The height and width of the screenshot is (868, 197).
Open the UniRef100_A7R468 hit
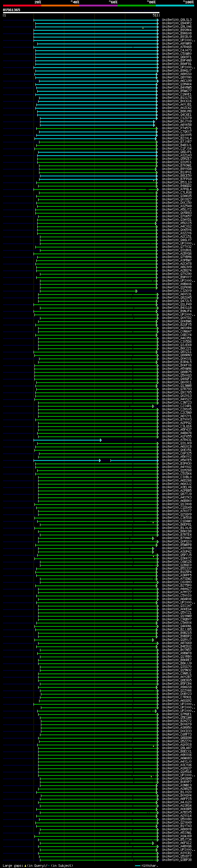point(176,47)
